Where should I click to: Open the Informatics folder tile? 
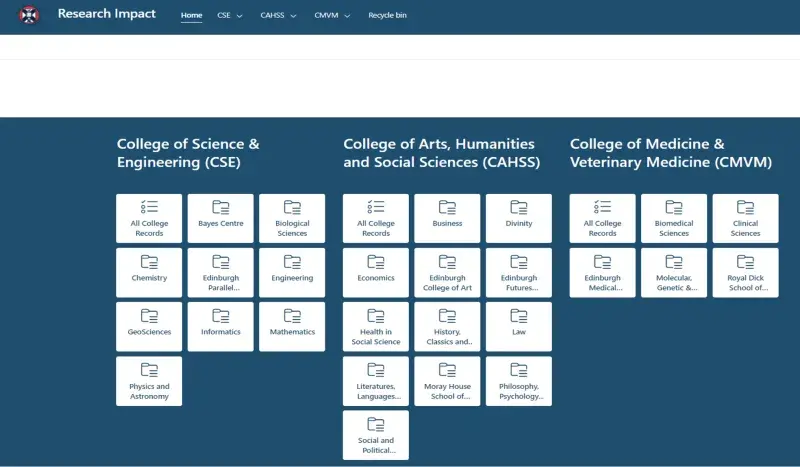tap(220, 327)
